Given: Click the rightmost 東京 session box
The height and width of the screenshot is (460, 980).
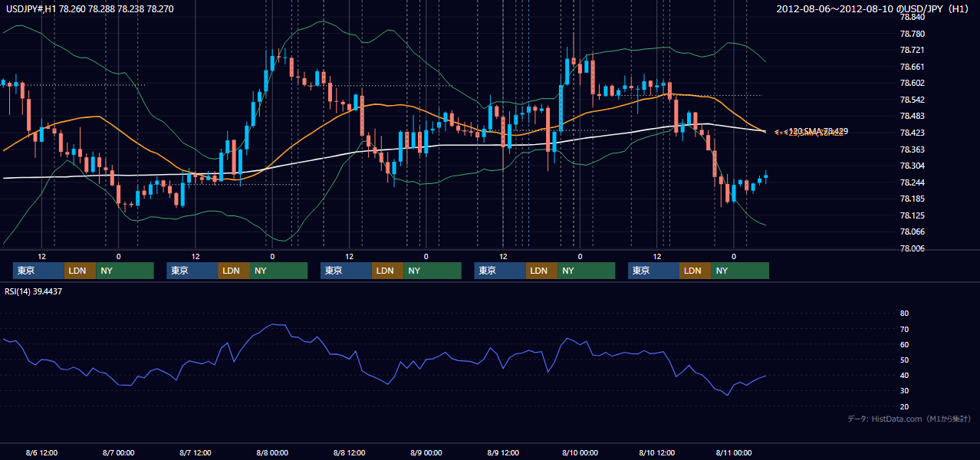Looking at the screenshot, I should (x=653, y=271).
